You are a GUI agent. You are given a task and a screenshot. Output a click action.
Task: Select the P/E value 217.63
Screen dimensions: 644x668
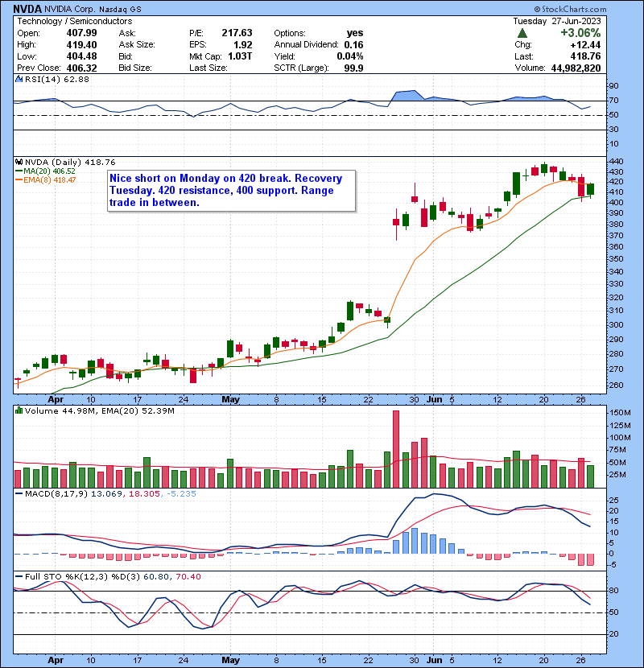click(237, 33)
